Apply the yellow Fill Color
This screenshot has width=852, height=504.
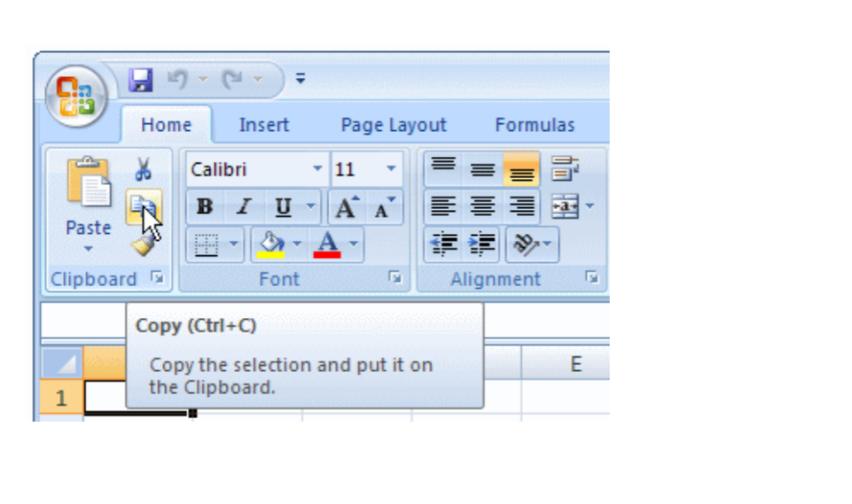point(270,244)
